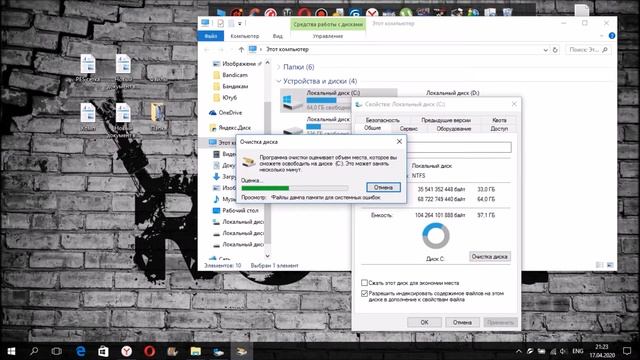Image resolution: width=640 pixels, height=360 pixels.
Task: Click ENG input language indicator
Action: tap(578, 351)
